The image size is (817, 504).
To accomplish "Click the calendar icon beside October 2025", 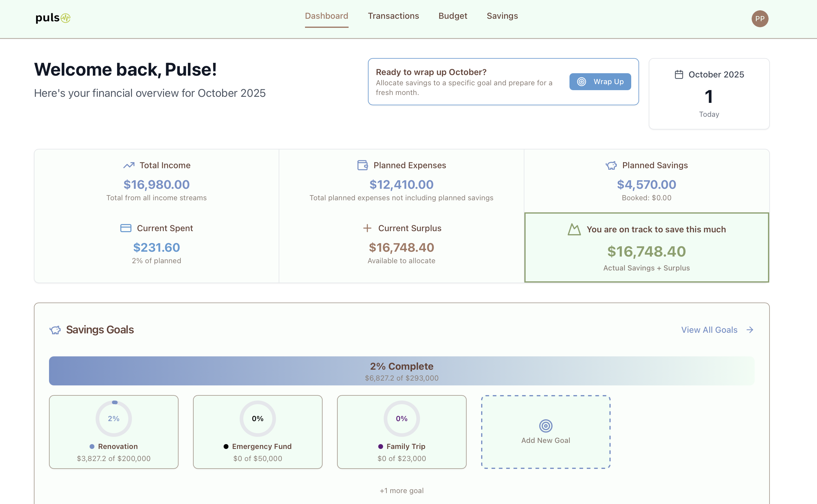I will (679, 74).
